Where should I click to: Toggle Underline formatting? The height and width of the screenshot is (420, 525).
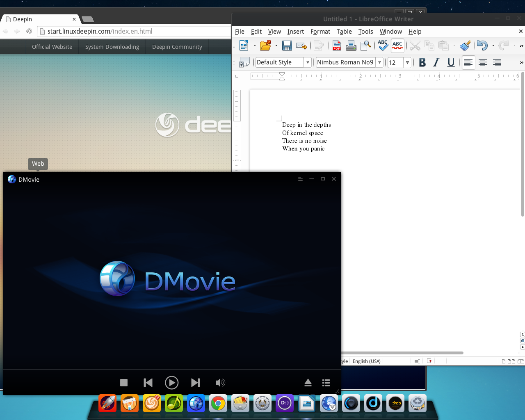click(x=451, y=62)
